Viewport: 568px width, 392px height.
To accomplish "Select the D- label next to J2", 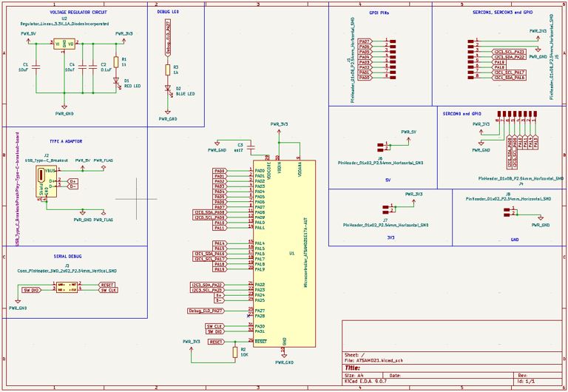I will (x=72, y=186).
